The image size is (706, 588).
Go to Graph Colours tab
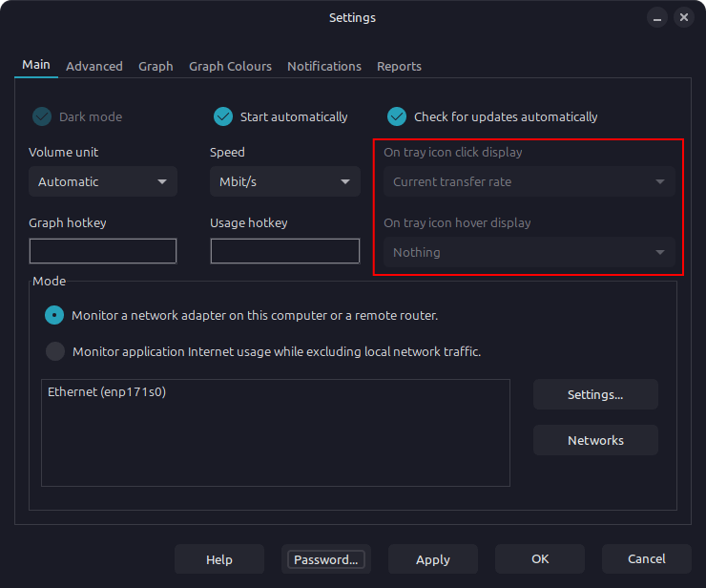point(230,66)
